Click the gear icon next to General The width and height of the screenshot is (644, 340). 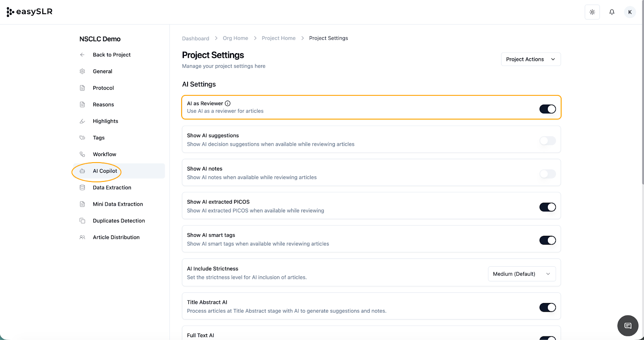pos(82,71)
